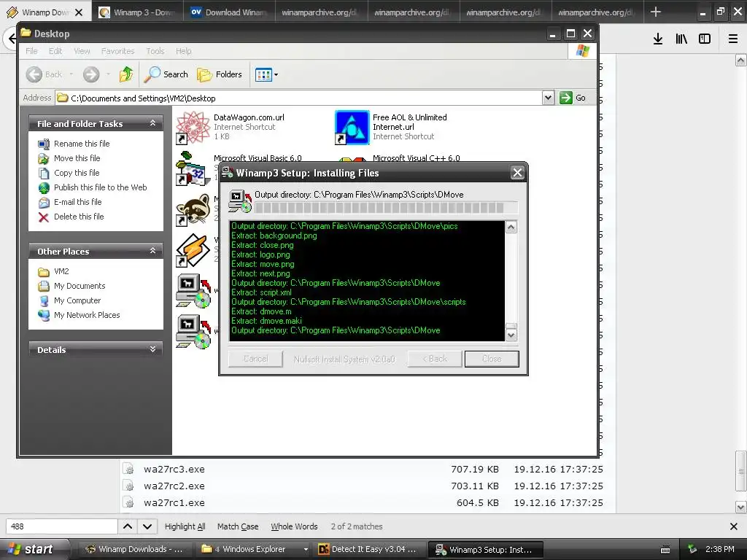Toggle Whole Words in find bar
The image size is (747, 560).
point(294,526)
